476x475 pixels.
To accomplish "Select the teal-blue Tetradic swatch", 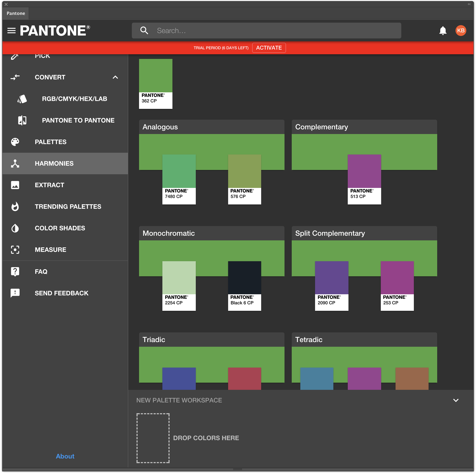I will (x=317, y=379).
